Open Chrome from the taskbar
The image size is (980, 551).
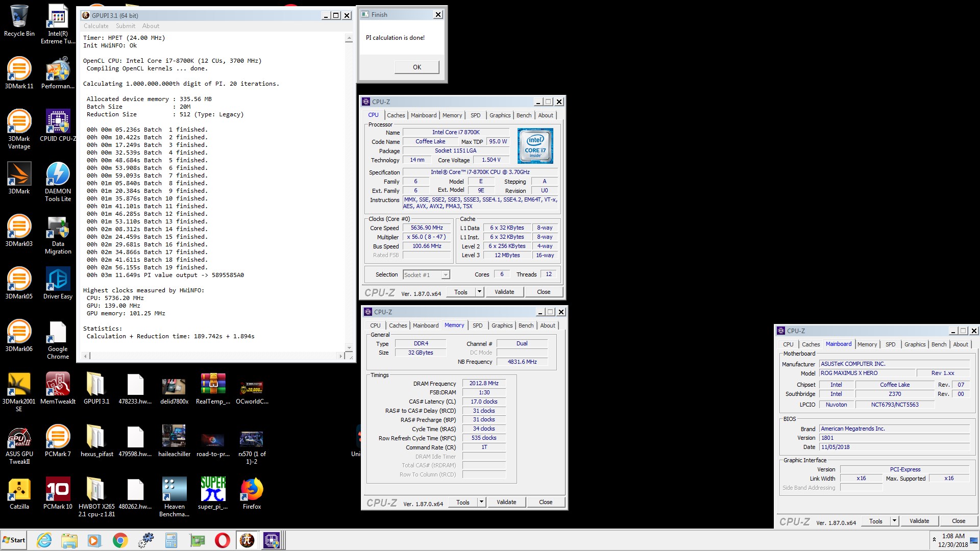[120, 540]
